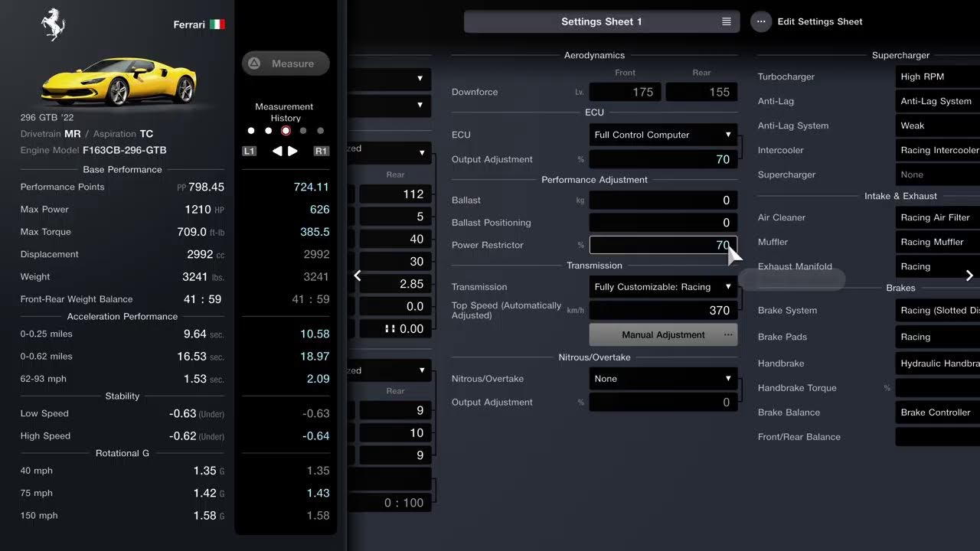Click the Italian flag icon
The image size is (980, 551).
tap(217, 24)
